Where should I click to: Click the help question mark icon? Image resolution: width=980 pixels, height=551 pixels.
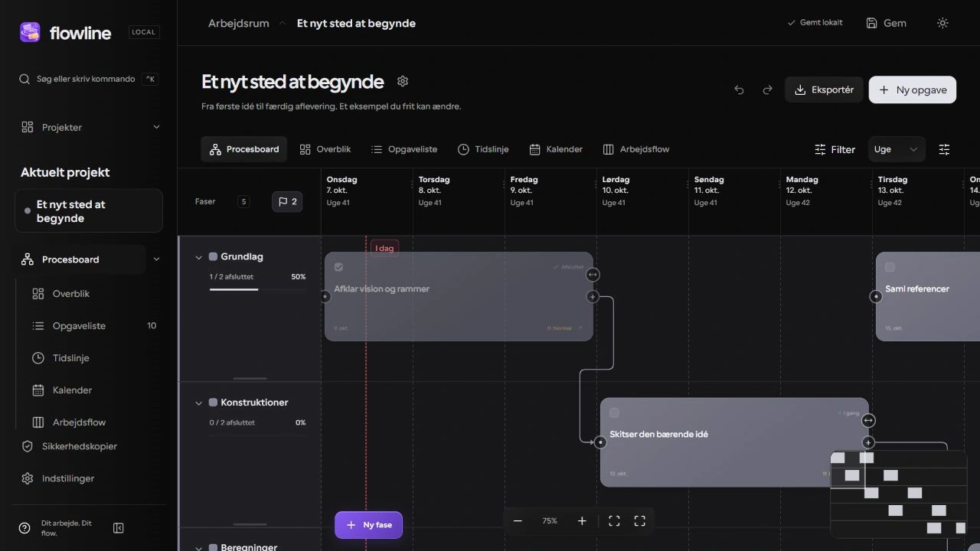click(x=25, y=528)
